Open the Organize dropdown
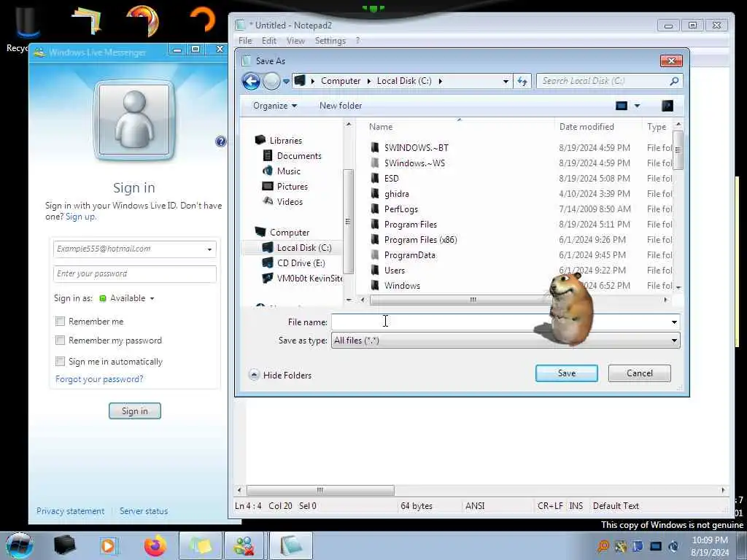Screen dimensions: 747x560 point(275,106)
